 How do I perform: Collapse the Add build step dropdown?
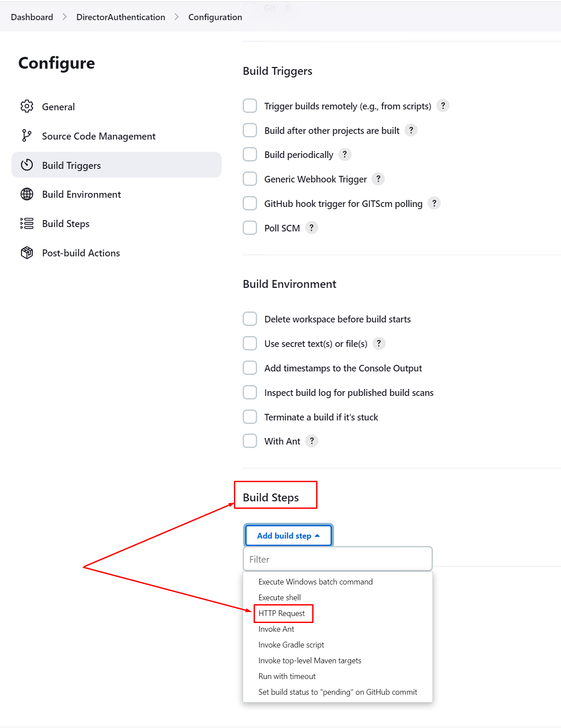coord(288,535)
